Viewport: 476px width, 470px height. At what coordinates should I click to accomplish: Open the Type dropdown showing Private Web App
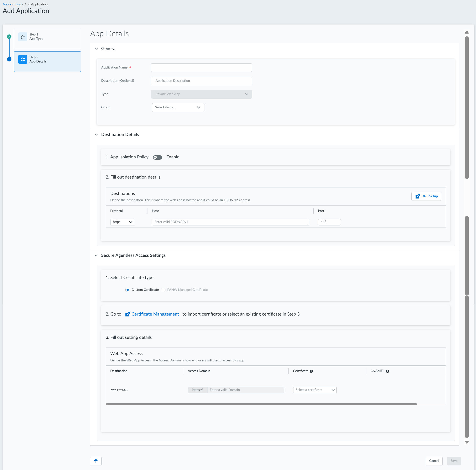(x=201, y=94)
